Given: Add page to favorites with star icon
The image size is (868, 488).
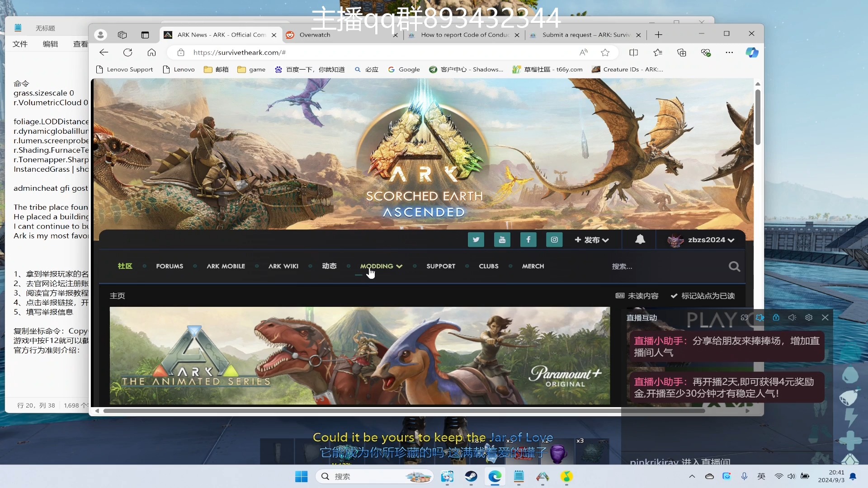Looking at the screenshot, I should pos(605,52).
